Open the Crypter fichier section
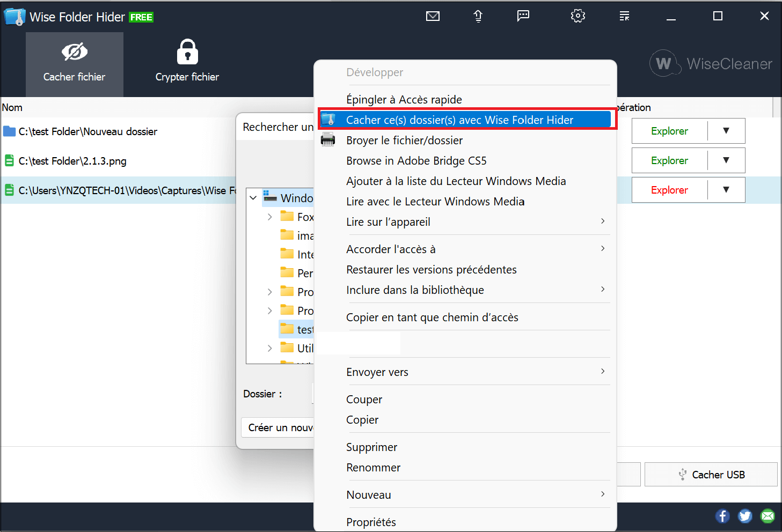 click(187, 61)
